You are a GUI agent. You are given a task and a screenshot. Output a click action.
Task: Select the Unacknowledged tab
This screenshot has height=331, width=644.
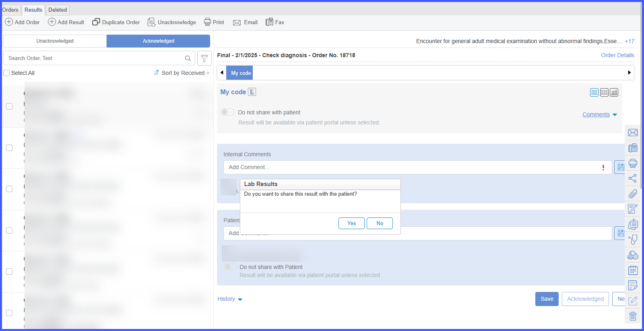55,41
